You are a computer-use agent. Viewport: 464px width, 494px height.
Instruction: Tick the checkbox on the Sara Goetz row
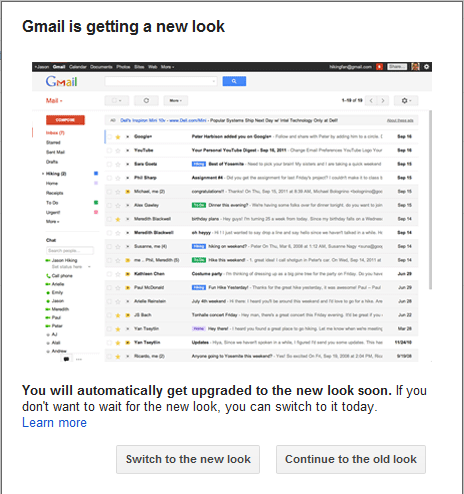click(x=109, y=164)
